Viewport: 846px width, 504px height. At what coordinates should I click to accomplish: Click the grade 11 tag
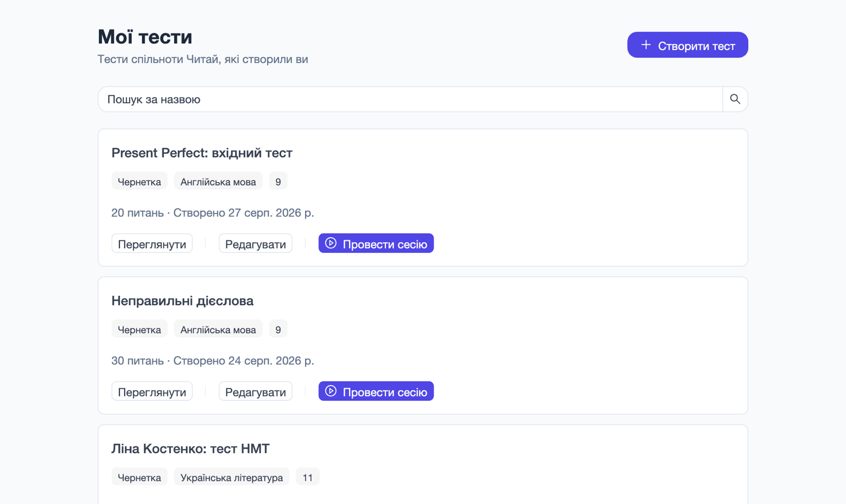(308, 477)
